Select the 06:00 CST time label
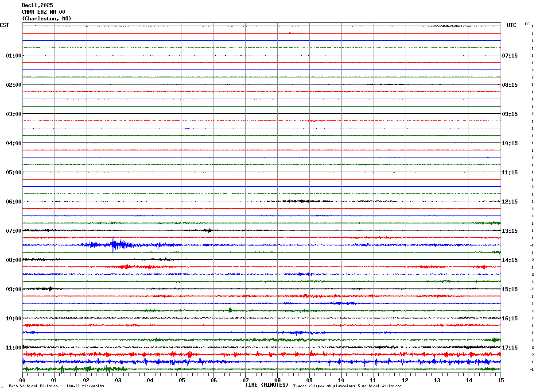This screenshot has height=392, width=536. tap(13, 202)
